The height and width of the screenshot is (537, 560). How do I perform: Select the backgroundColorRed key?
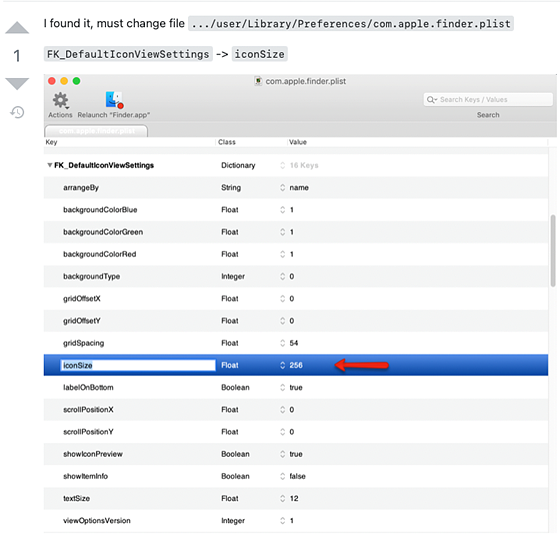tap(100, 254)
